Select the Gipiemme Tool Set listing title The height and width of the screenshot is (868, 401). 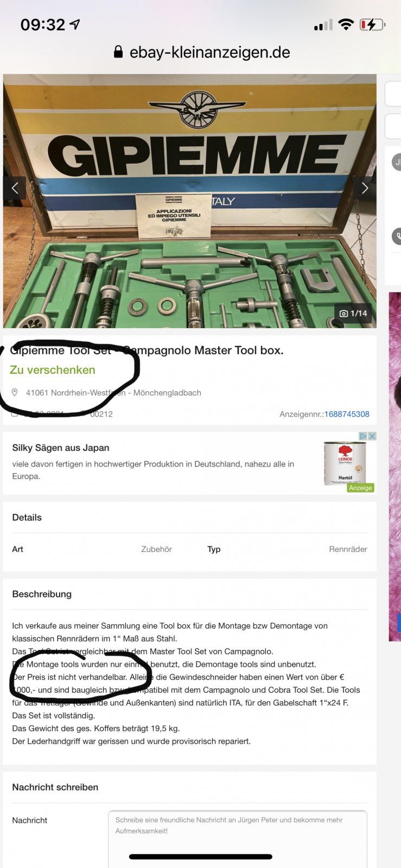pyautogui.click(x=147, y=350)
